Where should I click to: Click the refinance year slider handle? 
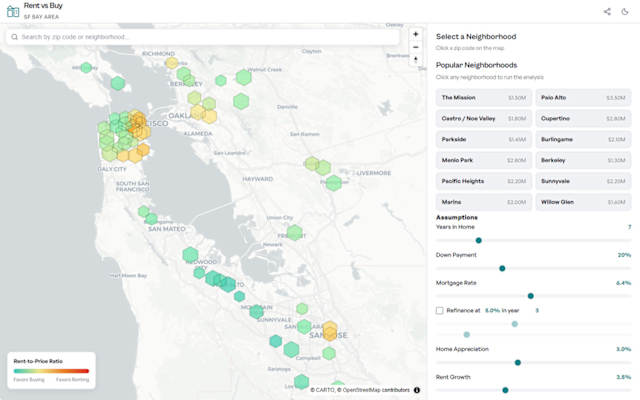(467, 335)
